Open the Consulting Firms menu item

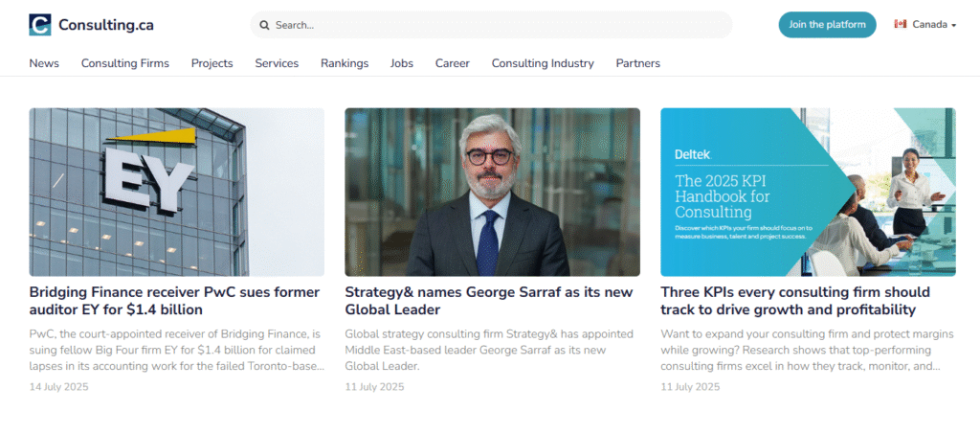pos(125,63)
